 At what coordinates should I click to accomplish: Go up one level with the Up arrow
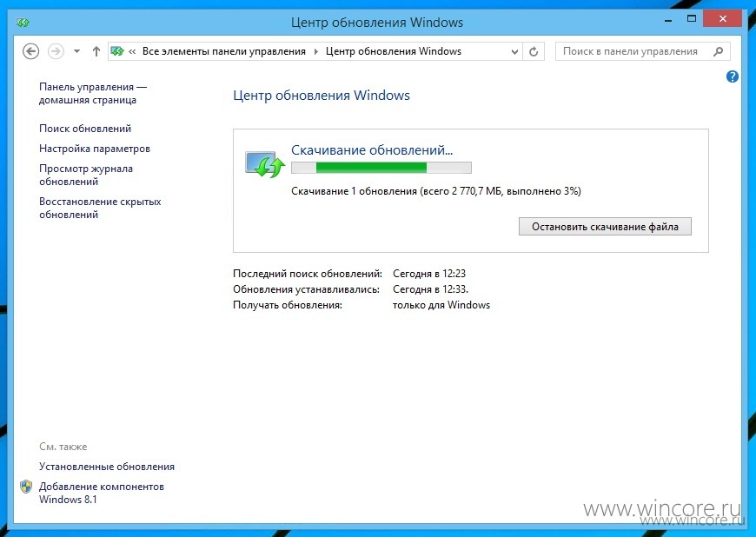(x=96, y=51)
